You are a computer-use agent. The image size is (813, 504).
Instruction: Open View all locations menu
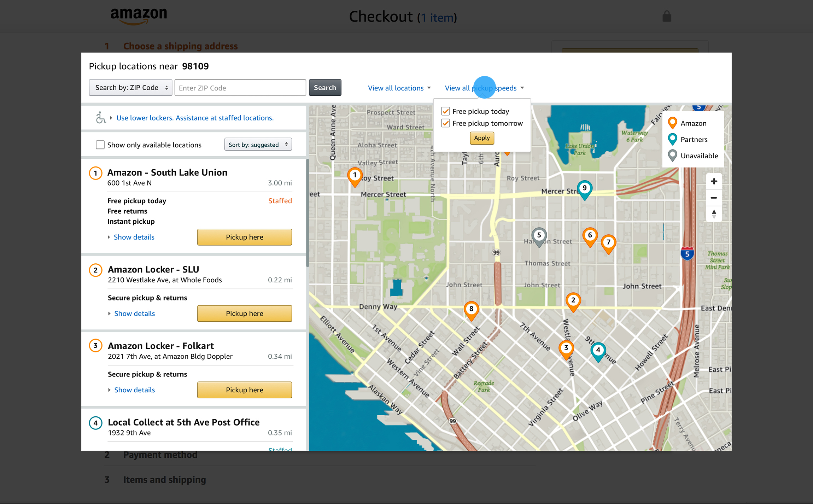point(399,88)
